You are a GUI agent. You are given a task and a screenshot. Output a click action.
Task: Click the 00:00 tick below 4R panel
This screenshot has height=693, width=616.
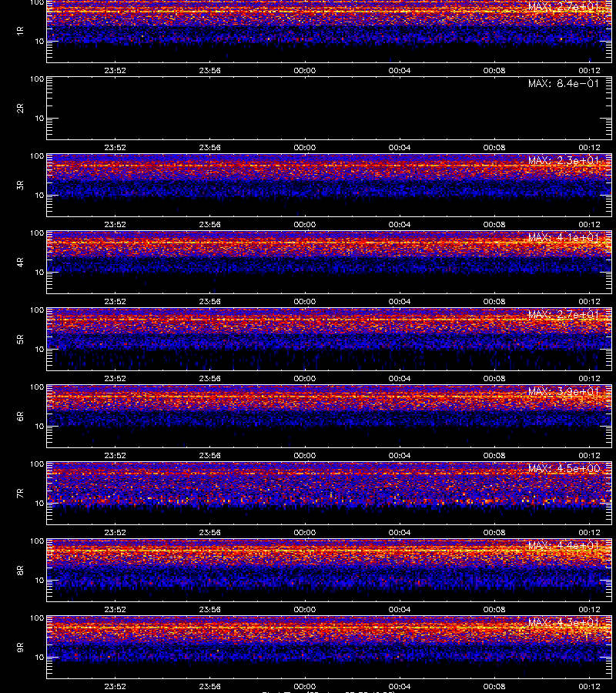pos(305,301)
